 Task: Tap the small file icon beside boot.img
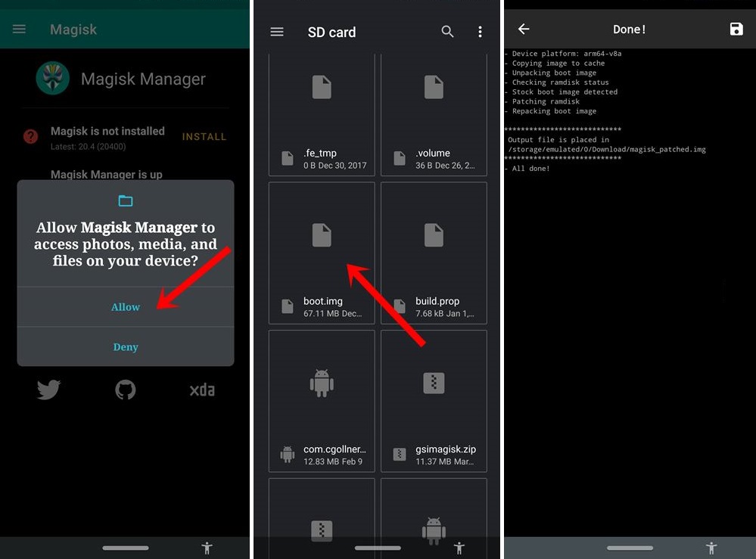(x=288, y=306)
